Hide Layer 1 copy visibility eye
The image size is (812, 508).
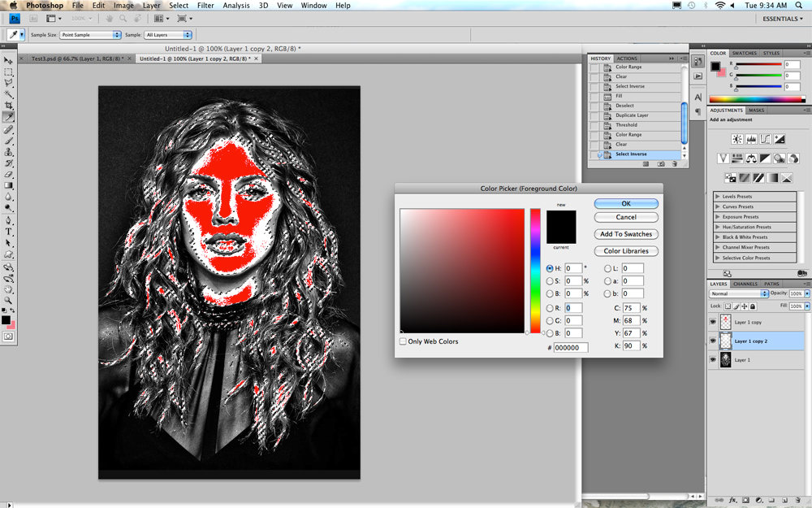(713, 322)
